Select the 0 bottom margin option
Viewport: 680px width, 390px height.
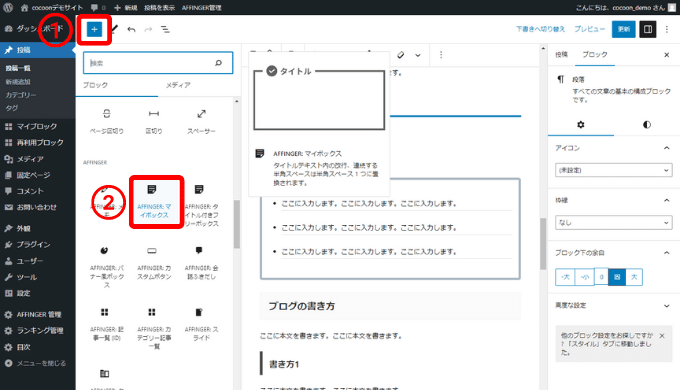602,277
